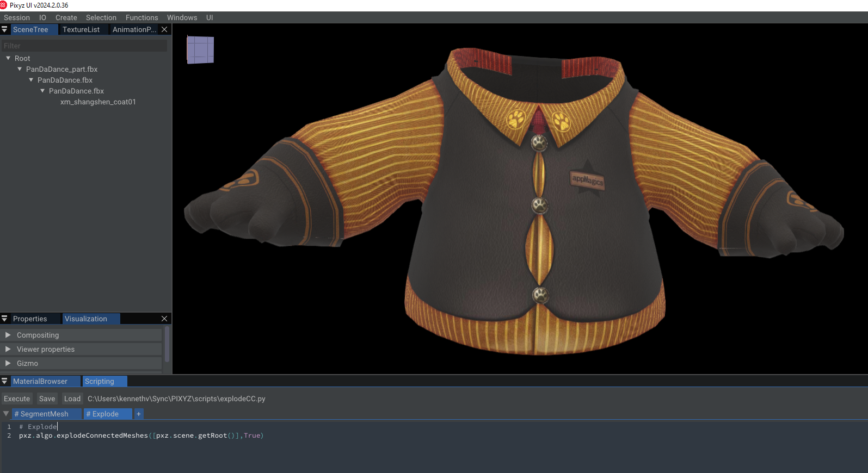868x473 pixels.
Task: Close the Properties/Visualization panel
Action: [164, 319]
